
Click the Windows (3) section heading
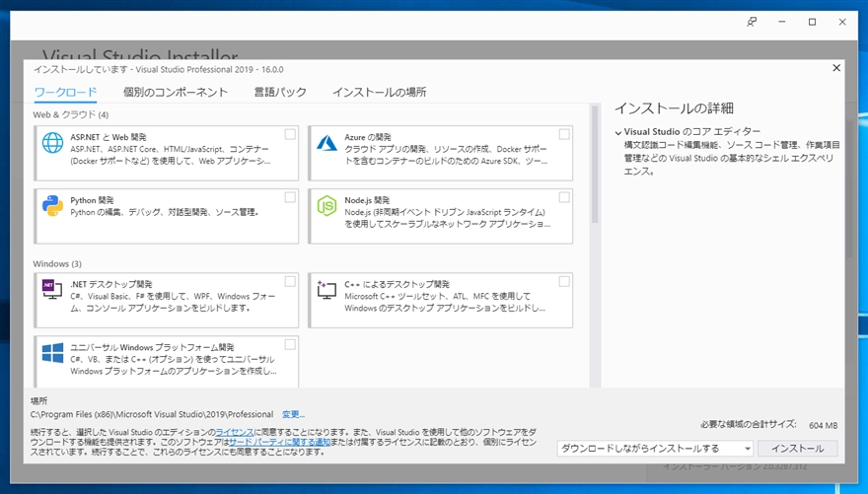pyautogui.click(x=57, y=264)
